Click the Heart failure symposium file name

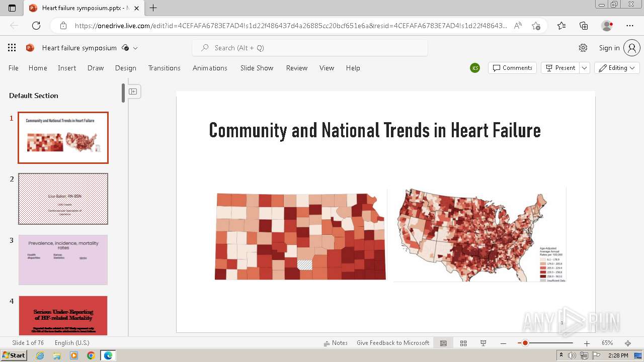79,48
